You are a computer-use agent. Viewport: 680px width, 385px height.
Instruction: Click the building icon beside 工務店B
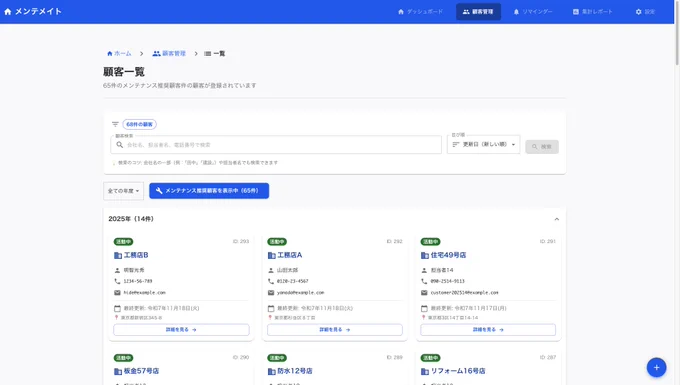click(118, 255)
